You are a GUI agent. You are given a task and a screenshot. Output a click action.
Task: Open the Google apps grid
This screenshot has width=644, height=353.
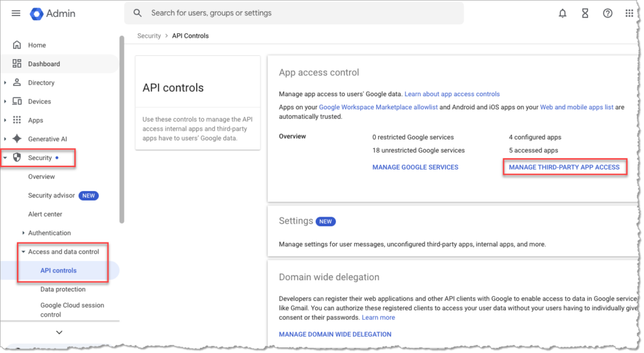click(629, 13)
